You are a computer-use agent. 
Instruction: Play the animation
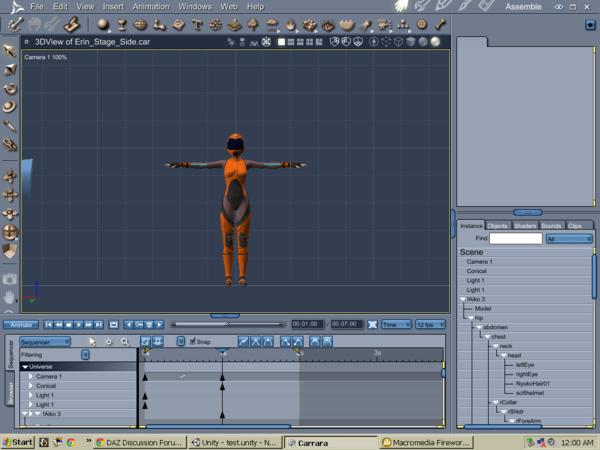click(78, 324)
